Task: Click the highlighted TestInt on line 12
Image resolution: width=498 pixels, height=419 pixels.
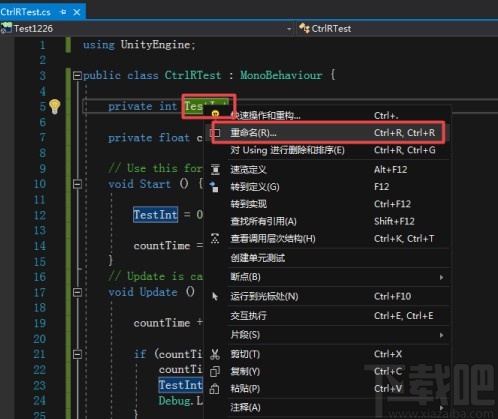Action: click(x=155, y=215)
